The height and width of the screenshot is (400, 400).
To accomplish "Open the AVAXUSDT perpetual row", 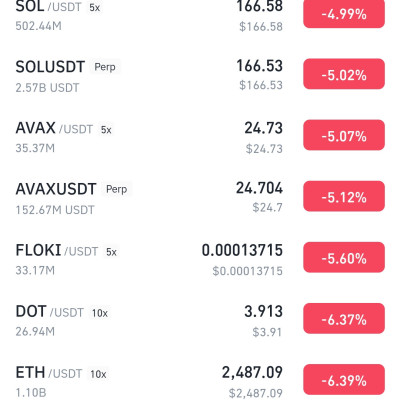I will pyautogui.click(x=200, y=196).
